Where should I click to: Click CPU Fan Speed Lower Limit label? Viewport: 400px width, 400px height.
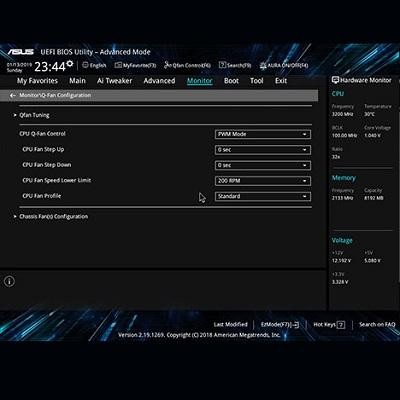click(57, 180)
